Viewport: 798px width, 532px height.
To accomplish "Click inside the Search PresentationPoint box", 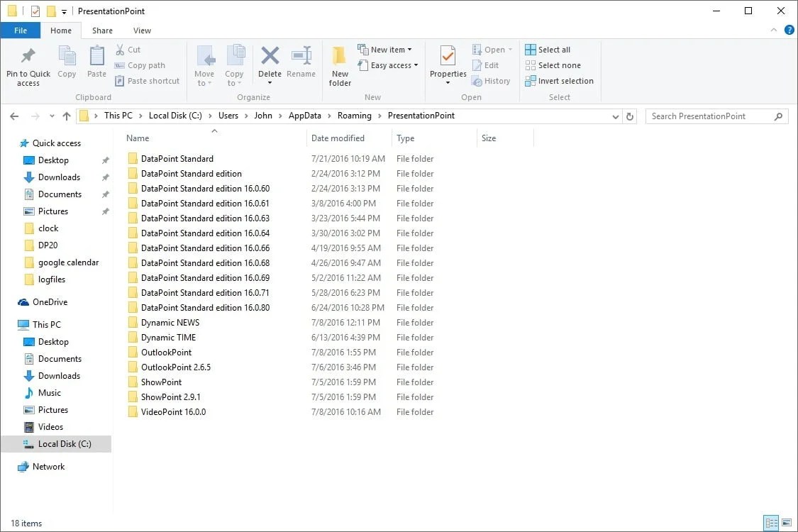I will (709, 115).
